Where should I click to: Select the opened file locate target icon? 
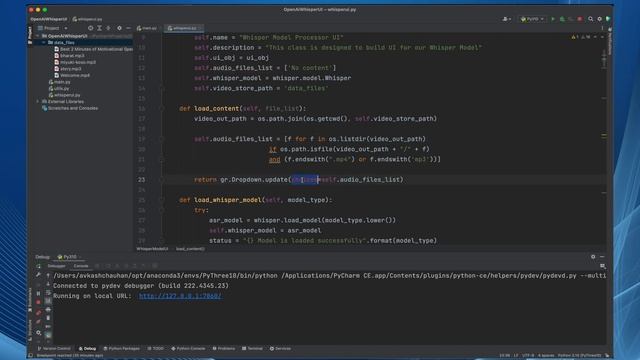(90, 28)
